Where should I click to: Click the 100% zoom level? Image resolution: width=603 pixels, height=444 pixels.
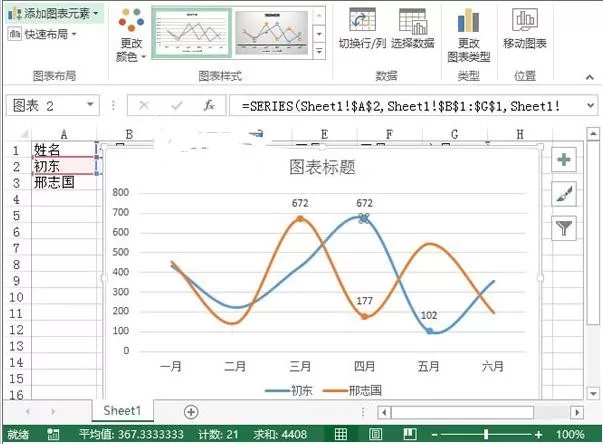click(570, 434)
